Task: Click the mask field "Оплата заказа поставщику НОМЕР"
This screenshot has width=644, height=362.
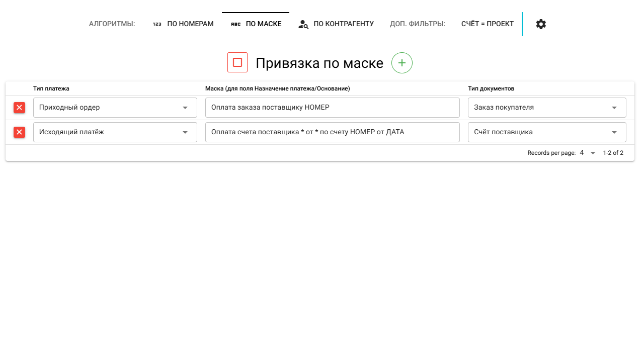Action: point(332,108)
